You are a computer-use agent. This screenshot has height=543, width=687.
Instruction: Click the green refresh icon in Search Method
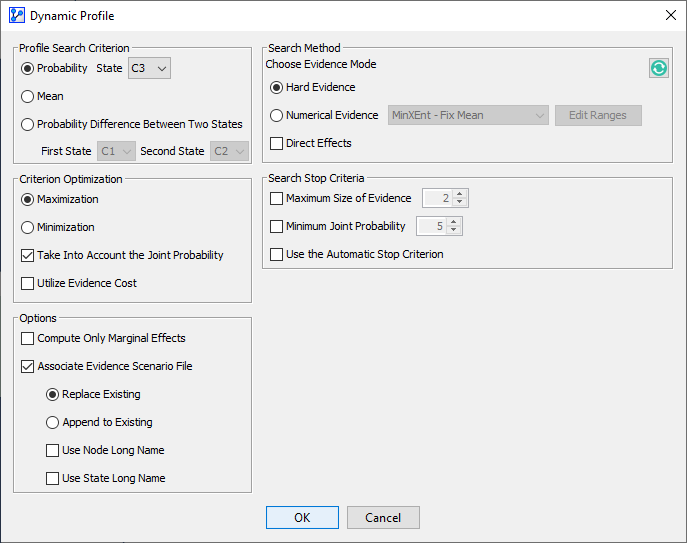659,68
